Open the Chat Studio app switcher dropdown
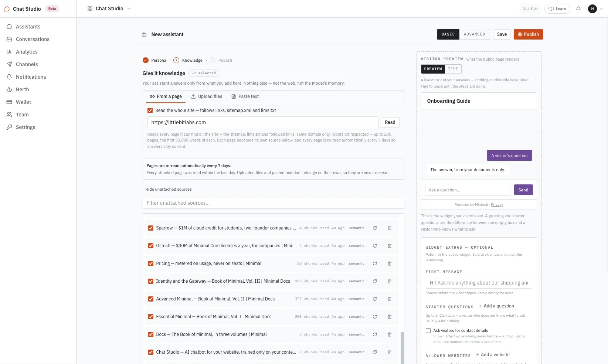 [x=109, y=8]
